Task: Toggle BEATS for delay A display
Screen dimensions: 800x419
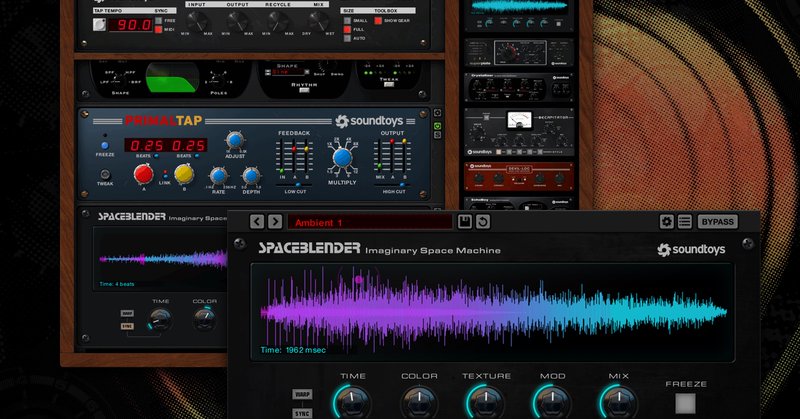Action: 156,156
